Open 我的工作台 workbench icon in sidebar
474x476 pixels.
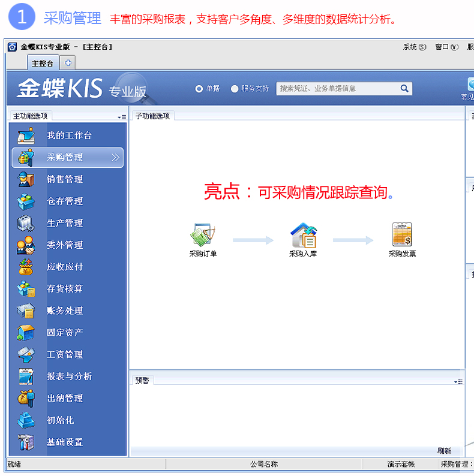coord(26,135)
